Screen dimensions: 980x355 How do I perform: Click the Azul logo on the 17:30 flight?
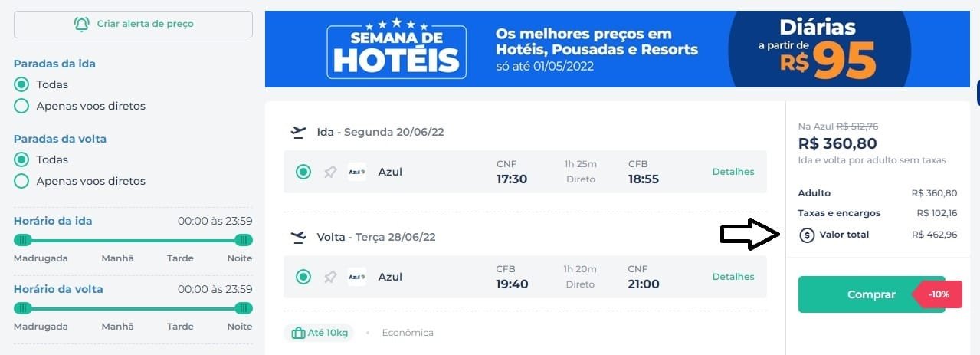click(357, 172)
